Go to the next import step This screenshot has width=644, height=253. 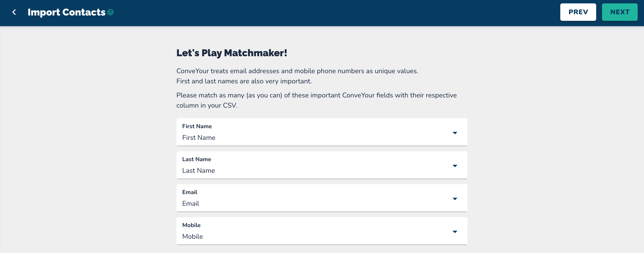(x=619, y=12)
